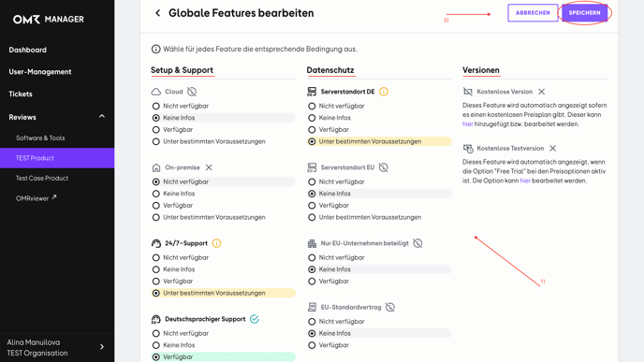The image size is (644, 362).
Task: Click the X icon beside On-premise
Action: point(209,167)
